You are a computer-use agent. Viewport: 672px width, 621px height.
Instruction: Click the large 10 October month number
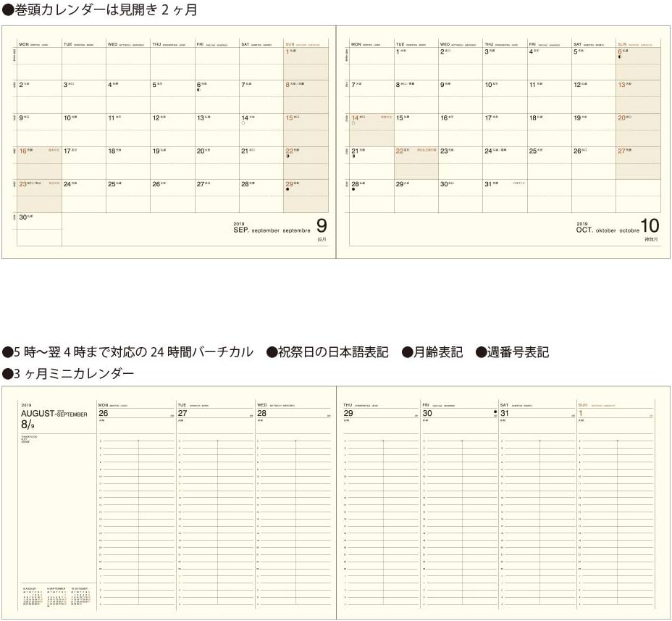tap(650, 225)
